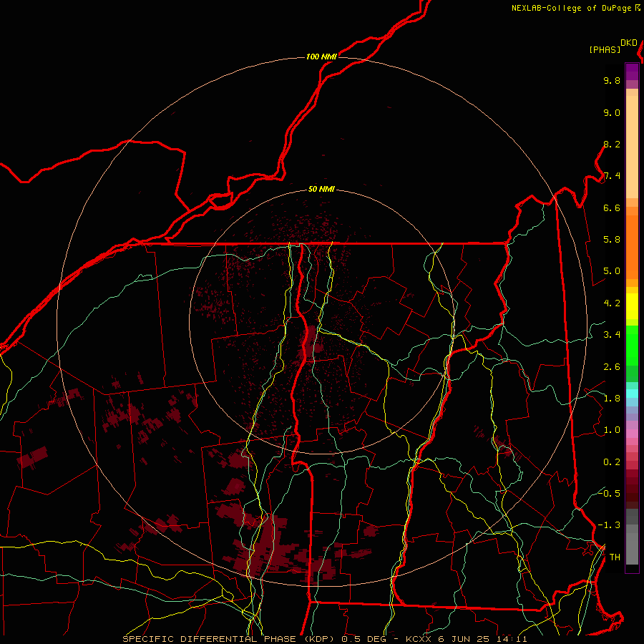Select the -0.5 legend value
Image resolution: width=644 pixels, height=644 pixels.
[609, 494]
